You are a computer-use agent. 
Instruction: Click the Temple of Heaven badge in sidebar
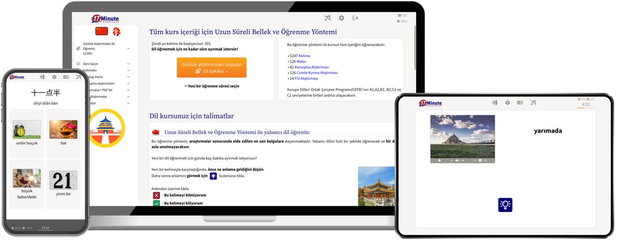pos(106,128)
